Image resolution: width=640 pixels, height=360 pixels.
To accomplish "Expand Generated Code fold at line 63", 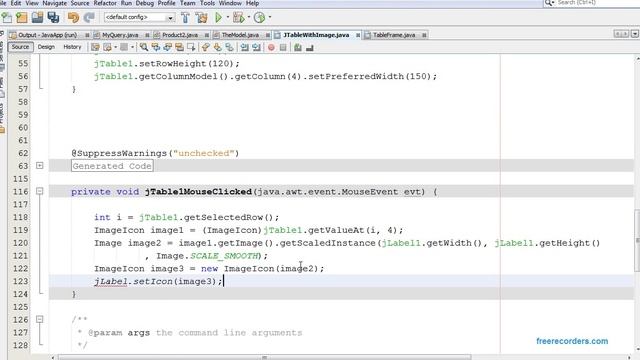I will coord(40,166).
